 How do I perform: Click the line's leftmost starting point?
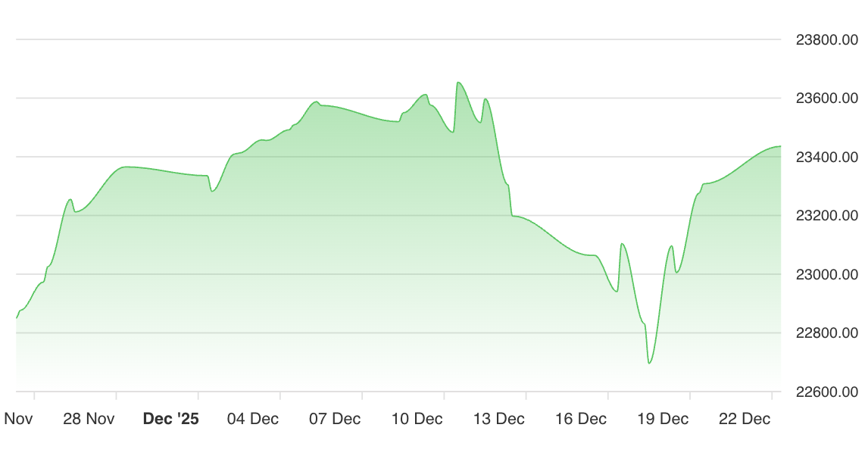click(x=17, y=318)
